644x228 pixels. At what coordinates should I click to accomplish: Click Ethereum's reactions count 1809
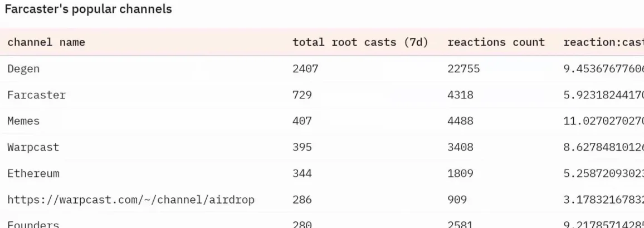pos(460,174)
